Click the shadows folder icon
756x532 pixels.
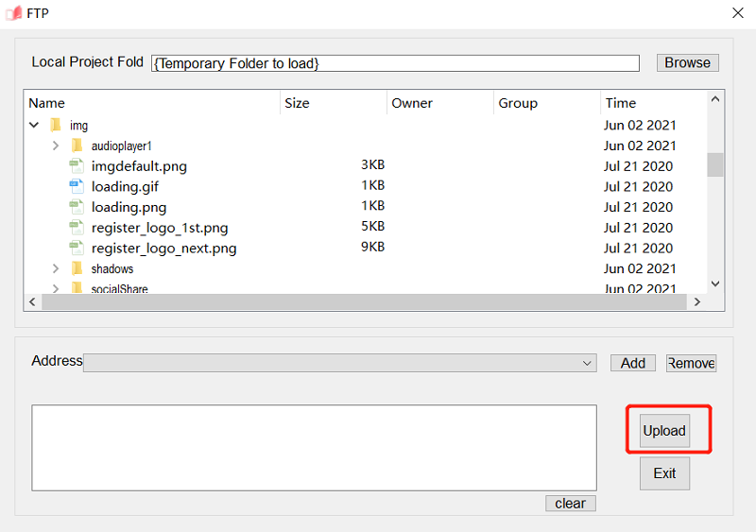click(x=77, y=269)
